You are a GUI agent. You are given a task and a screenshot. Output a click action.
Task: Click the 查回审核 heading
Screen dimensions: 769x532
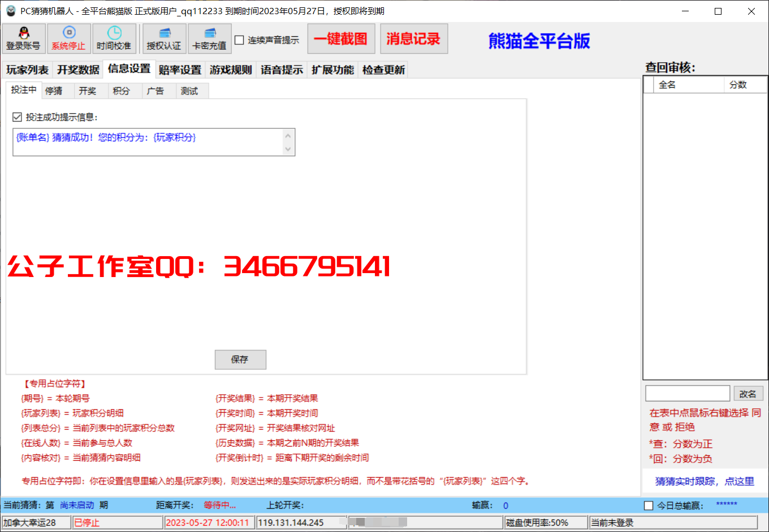(x=671, y=68)
